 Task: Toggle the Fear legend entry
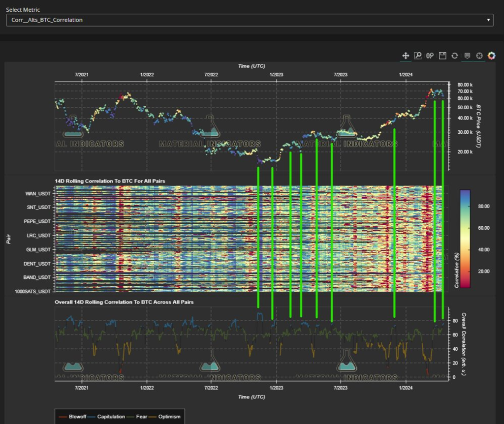pyautogui.click(x=142, y=417)
